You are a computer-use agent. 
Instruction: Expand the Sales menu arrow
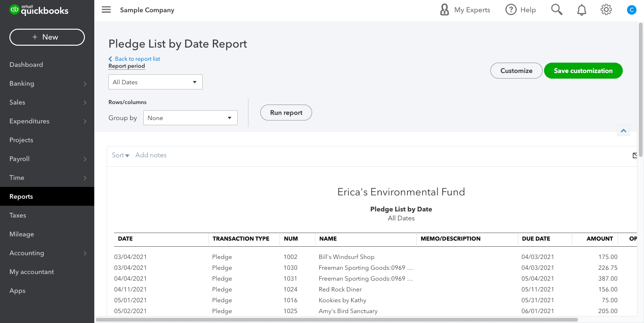pos(85,103)
